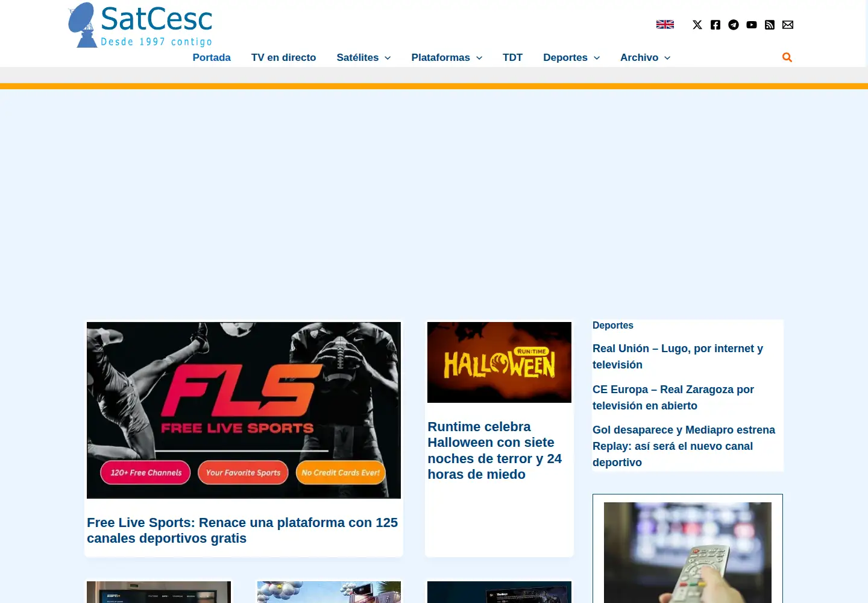
Task: Open the Runtime Halloween article image
Action: [x=499, y=362]
